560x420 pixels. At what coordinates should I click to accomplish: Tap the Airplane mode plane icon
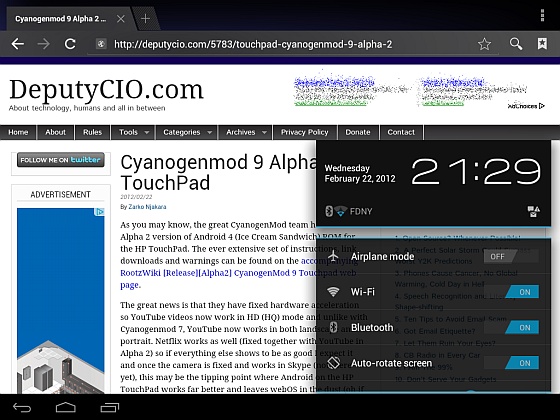[333, 256]
